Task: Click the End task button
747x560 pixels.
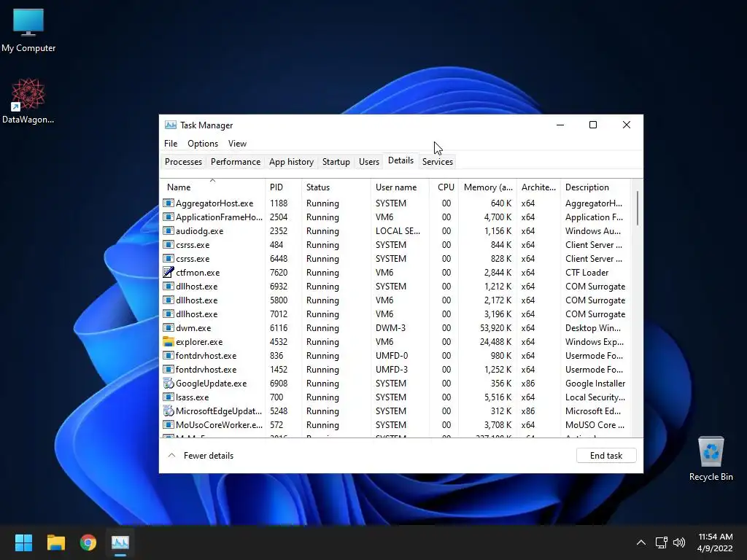Action: coord(606,456)
